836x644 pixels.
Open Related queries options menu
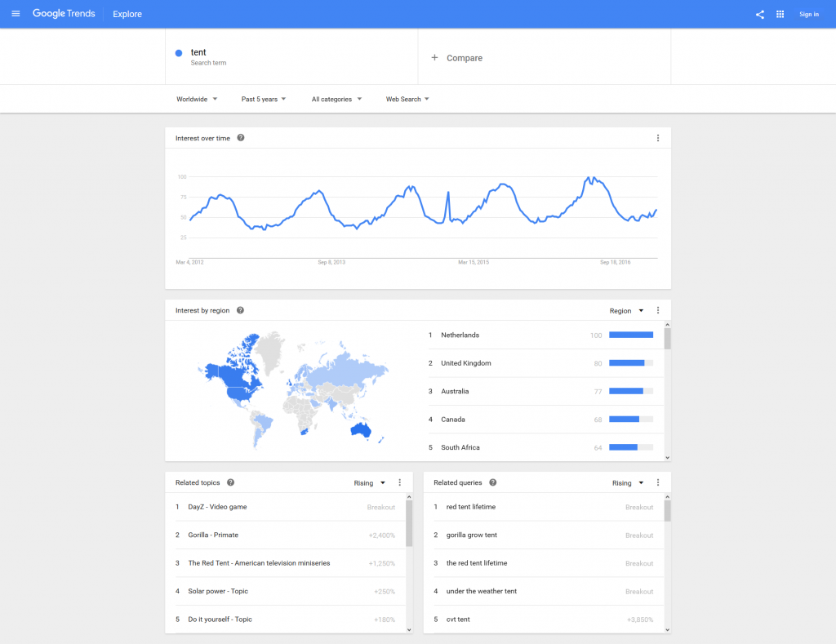point(658,482)
